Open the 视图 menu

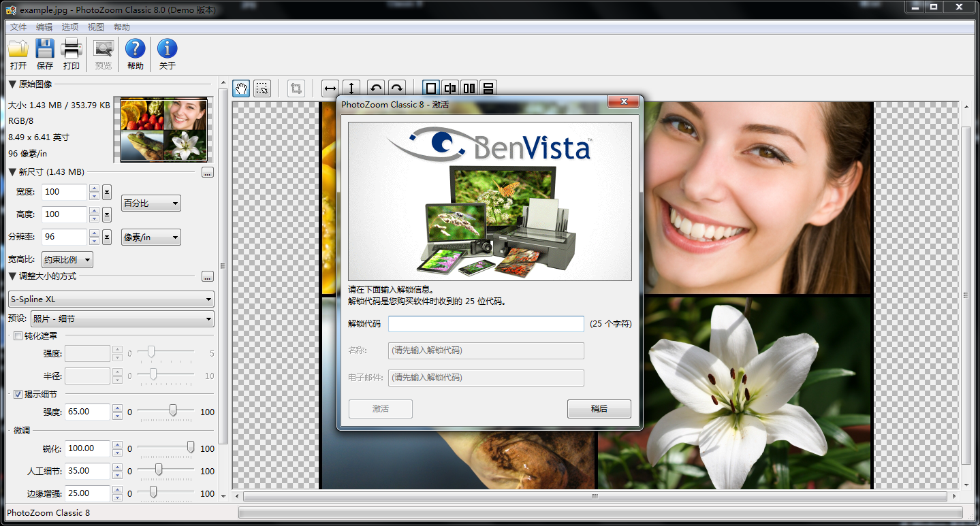96,27
